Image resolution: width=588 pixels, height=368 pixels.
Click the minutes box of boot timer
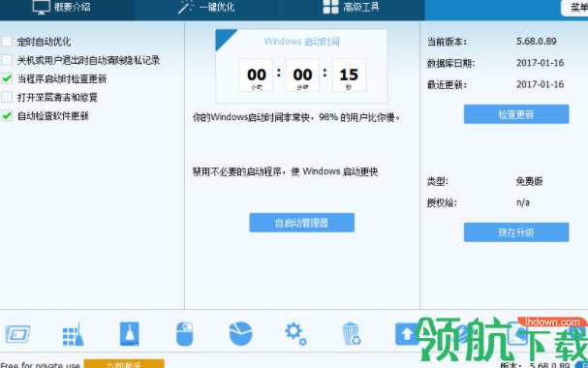coord(302,75)
